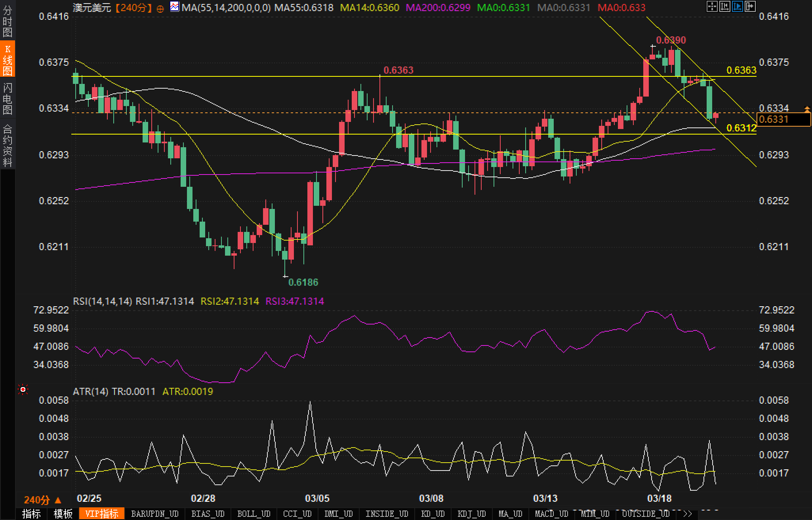Click the 0.6186 low price label
Image resolution: width=812 pixels, height=520 pixels.
tap(303, 282)
